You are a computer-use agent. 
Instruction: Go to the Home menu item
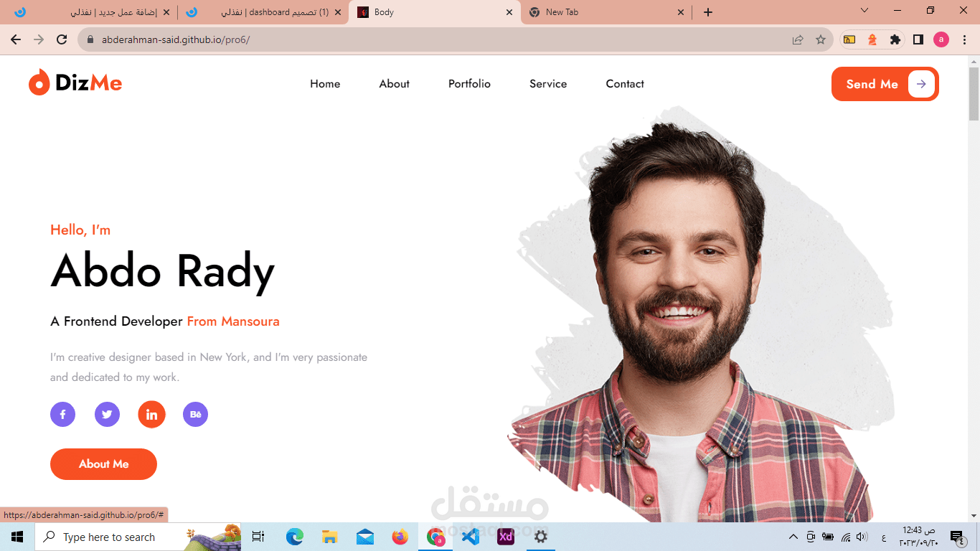tap(325, 84)
